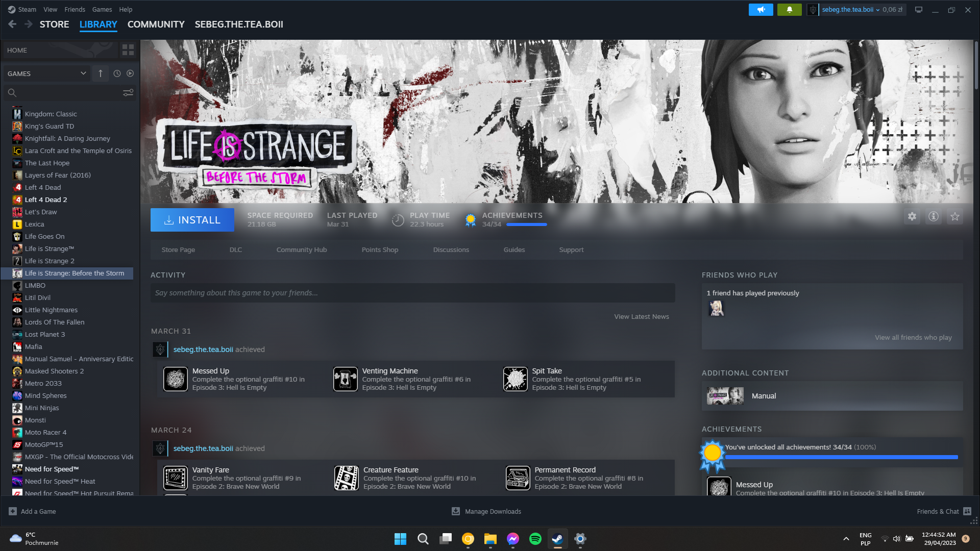Switch to the Community Hub tab
The image size is (980, 551).
pos(301,249)
